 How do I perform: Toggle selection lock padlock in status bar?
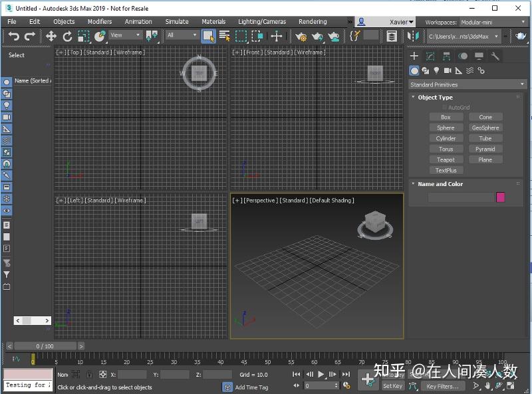pos(89,374)
